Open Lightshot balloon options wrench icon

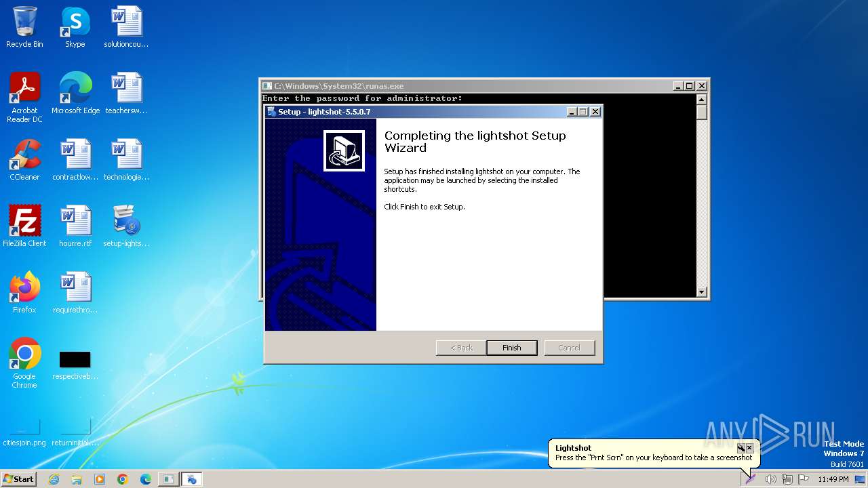[741, 448]
